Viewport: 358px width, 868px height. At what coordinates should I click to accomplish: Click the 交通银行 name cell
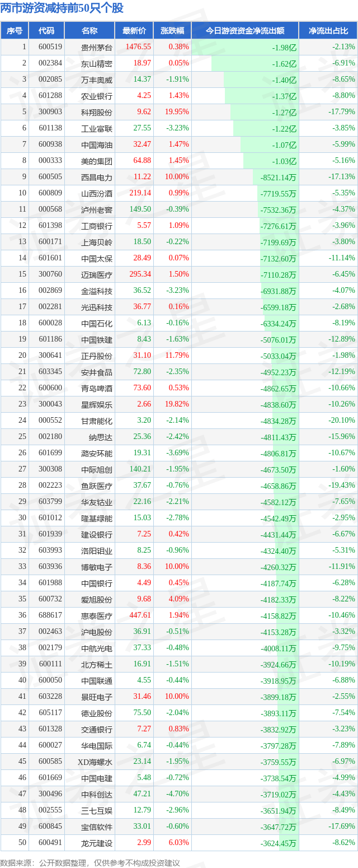coord(89,729)
